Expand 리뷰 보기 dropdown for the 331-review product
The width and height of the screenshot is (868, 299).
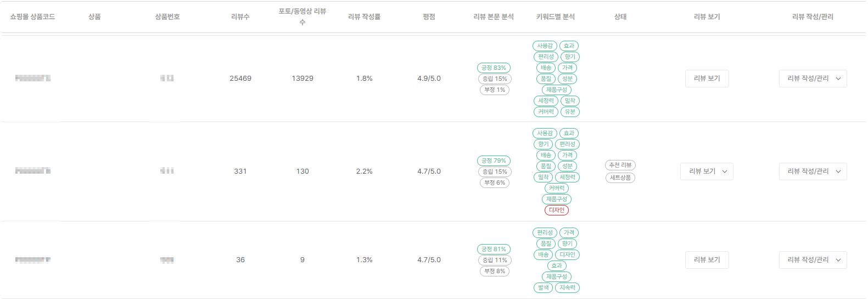[x=707, y=171]
